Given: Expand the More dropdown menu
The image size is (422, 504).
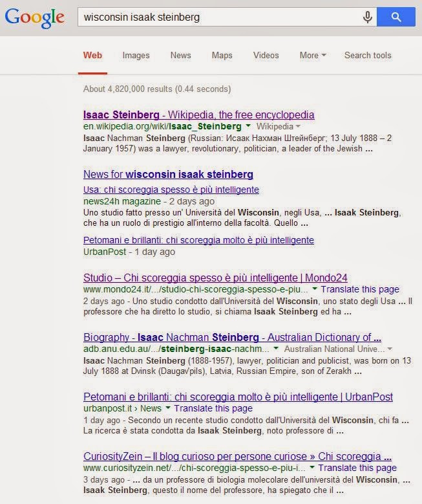Looking at the screenshot, I should (313, 55).
